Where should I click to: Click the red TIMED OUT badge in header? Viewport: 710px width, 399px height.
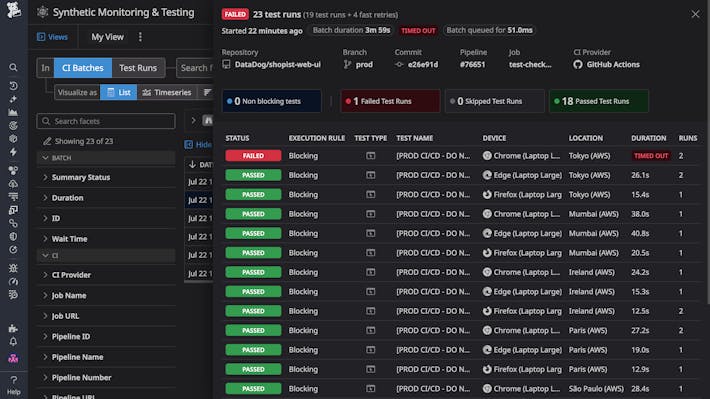pyautogui.click(x=418, y=30)
